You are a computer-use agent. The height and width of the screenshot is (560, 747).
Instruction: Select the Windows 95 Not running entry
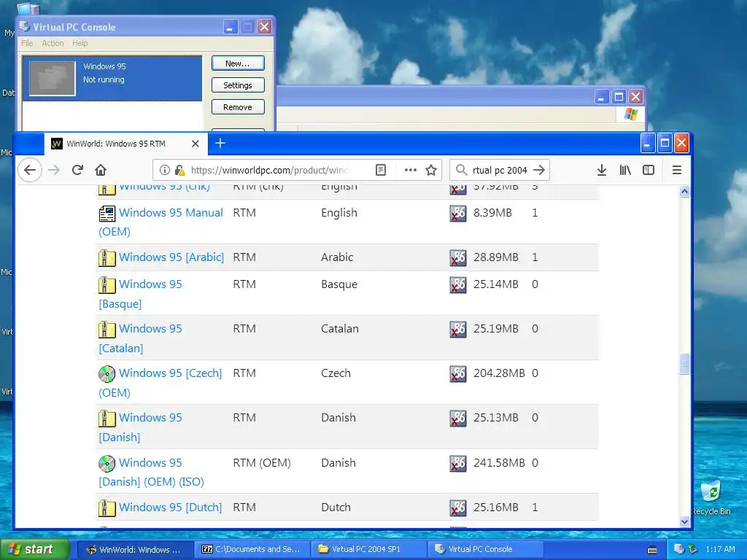pos(112,78)
